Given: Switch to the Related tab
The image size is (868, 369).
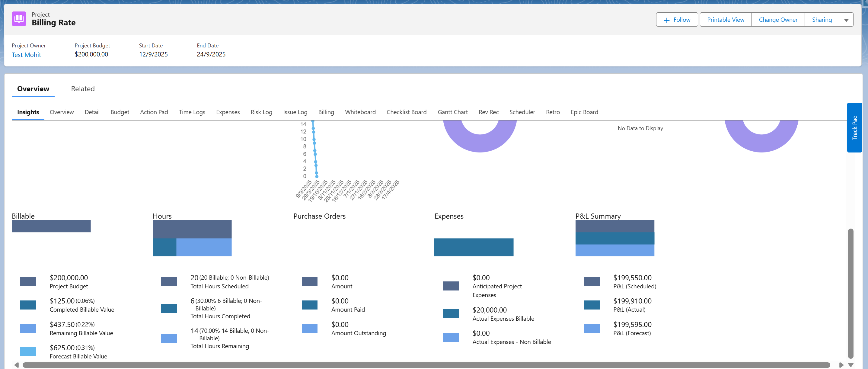Looking at the screenshot, I should (x=83, y=89).
